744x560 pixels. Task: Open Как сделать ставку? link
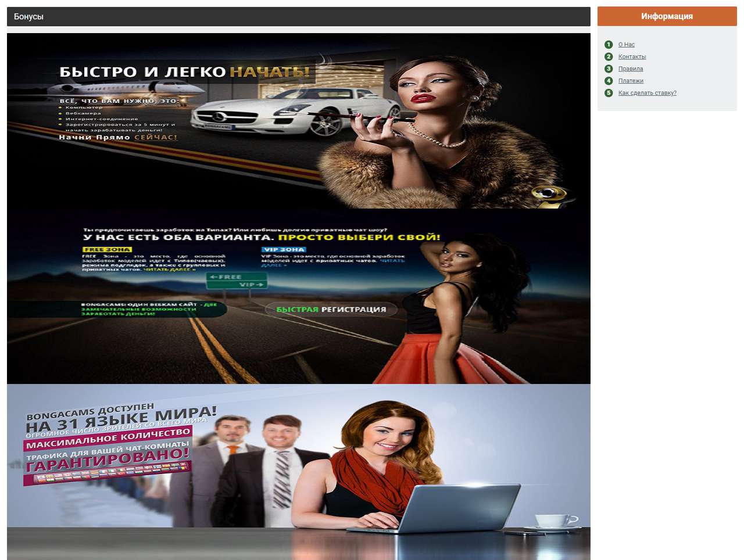click(x=647, y=93)
